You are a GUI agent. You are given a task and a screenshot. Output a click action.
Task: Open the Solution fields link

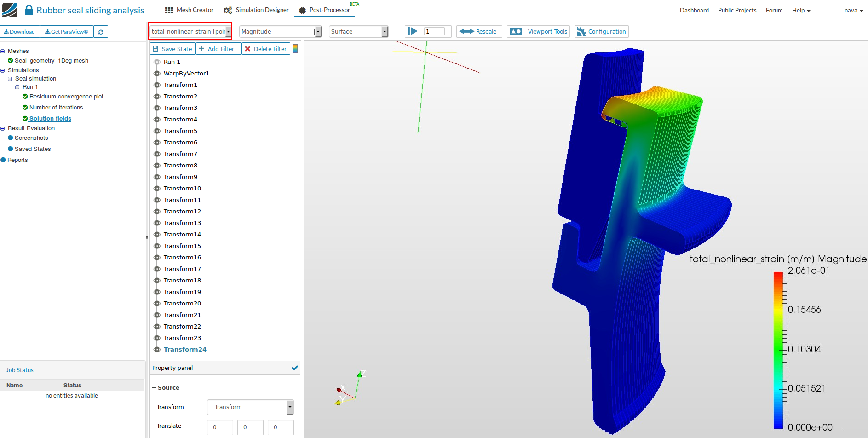coord(50,118)
